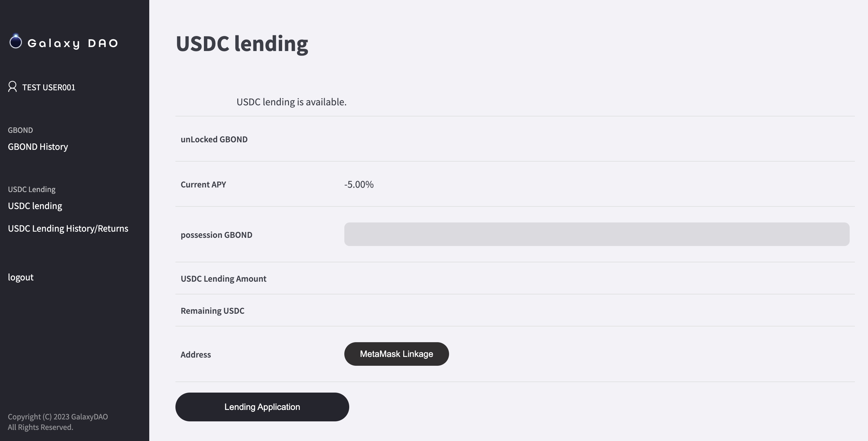Click the Galaxy DAO planet logo icon
The width and height of the screenshot is (868, 441).
point(15,42)
